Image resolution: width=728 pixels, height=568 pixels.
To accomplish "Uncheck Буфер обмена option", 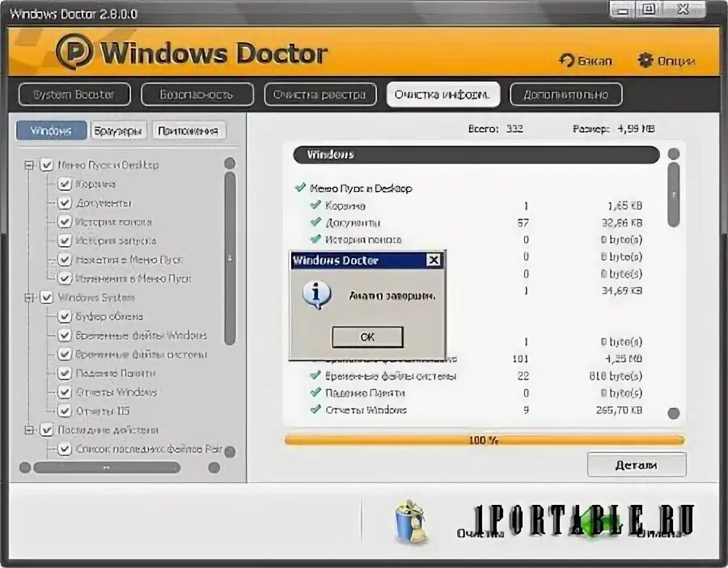I will 64,316.
